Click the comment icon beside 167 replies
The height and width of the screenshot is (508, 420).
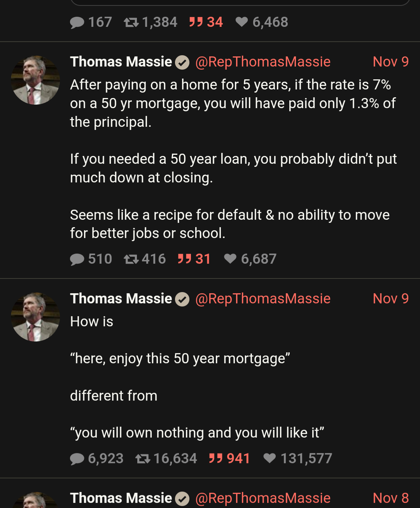pyautogui.click(x=77, y=23)
